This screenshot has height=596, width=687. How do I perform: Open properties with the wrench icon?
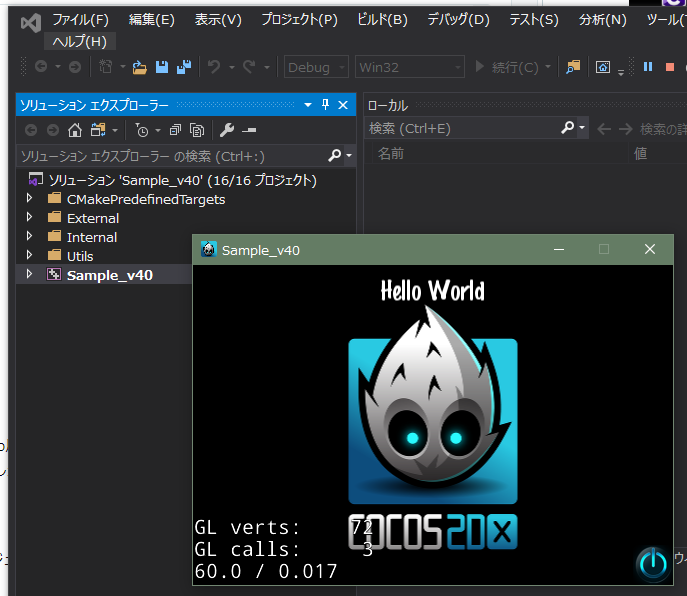(227, 130)
